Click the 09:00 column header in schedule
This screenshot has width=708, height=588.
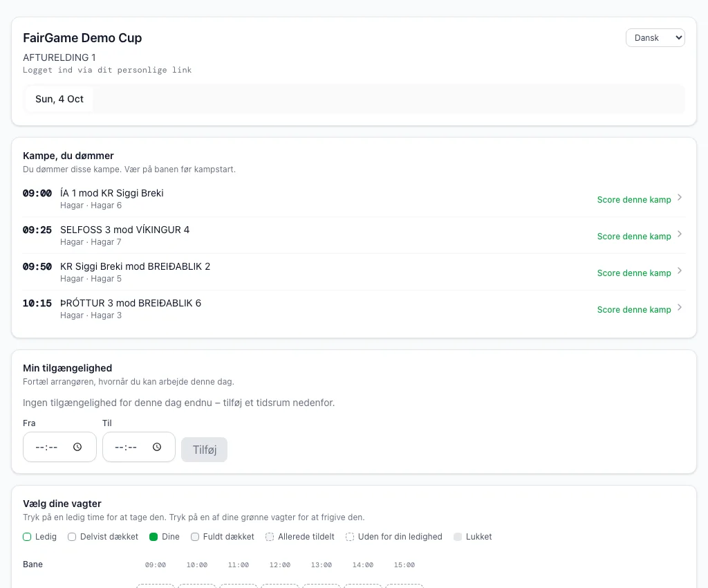(156, 565)
